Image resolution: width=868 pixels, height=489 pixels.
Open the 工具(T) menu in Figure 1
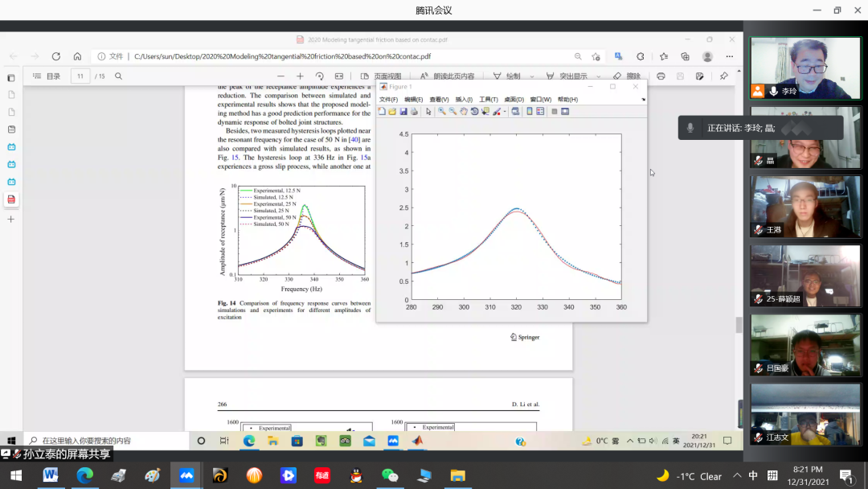click(488, 100)
